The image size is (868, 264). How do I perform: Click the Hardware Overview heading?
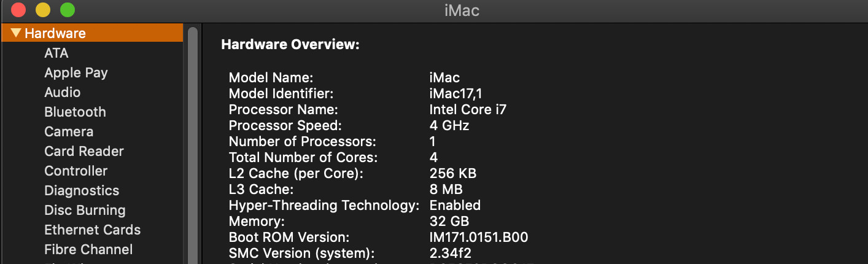tap(290, 44)
